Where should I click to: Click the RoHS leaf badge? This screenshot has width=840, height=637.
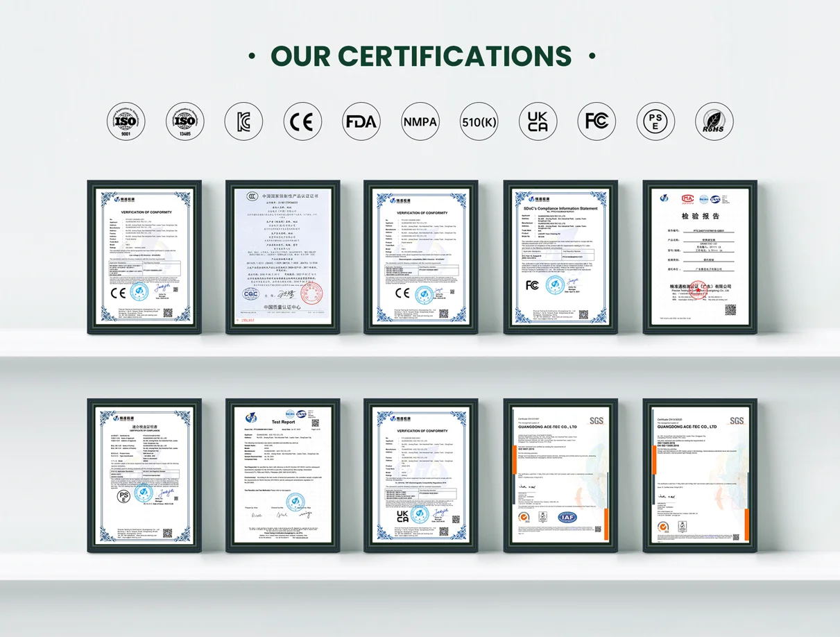[714, 122]
